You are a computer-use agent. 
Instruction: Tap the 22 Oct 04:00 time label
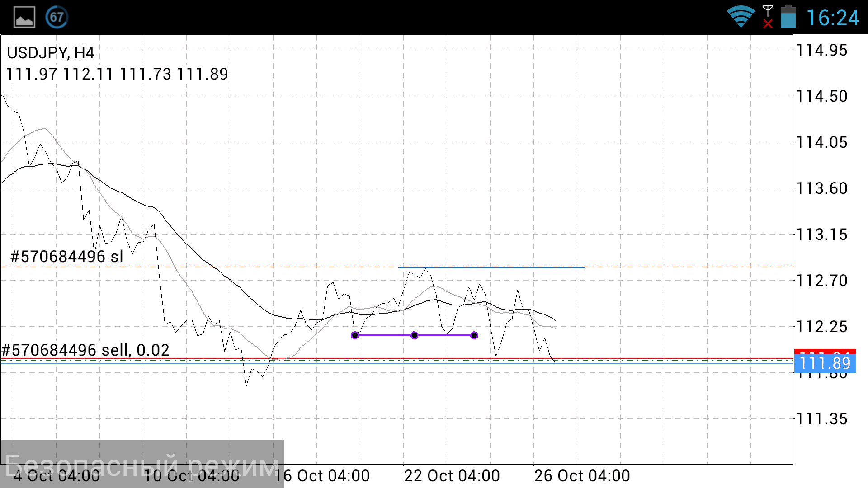point(452,476)
